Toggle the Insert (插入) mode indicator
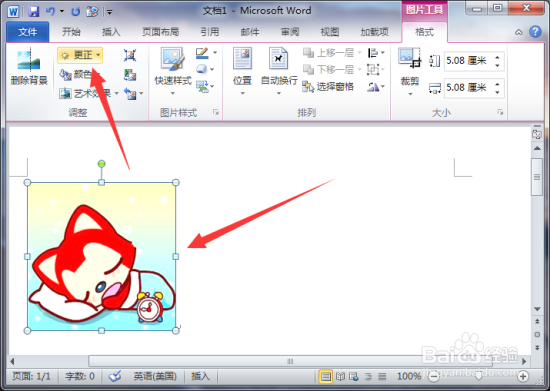The image size is (550, 391). click(x=200, y=377)
